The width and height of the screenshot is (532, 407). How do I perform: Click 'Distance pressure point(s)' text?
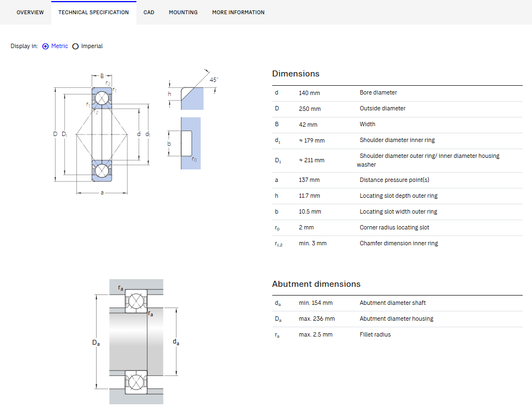pyautogui.click(x=394, y=180)
